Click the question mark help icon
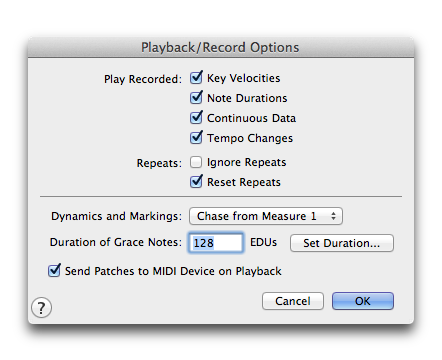Viewport: 442px width, 360px height. [41, 307]
